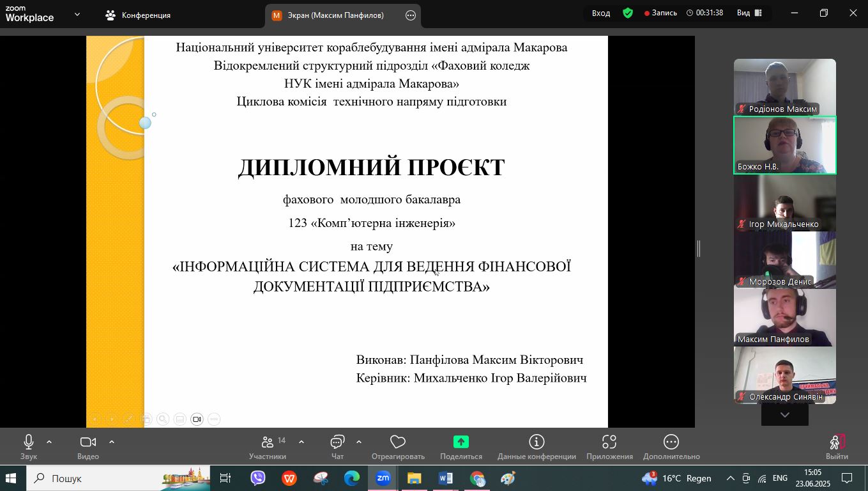The height and width of the screenshot is (491, 868).
Task: Click the Запись recording indicator
Action: pyautogui.click(x=660, y=13)
